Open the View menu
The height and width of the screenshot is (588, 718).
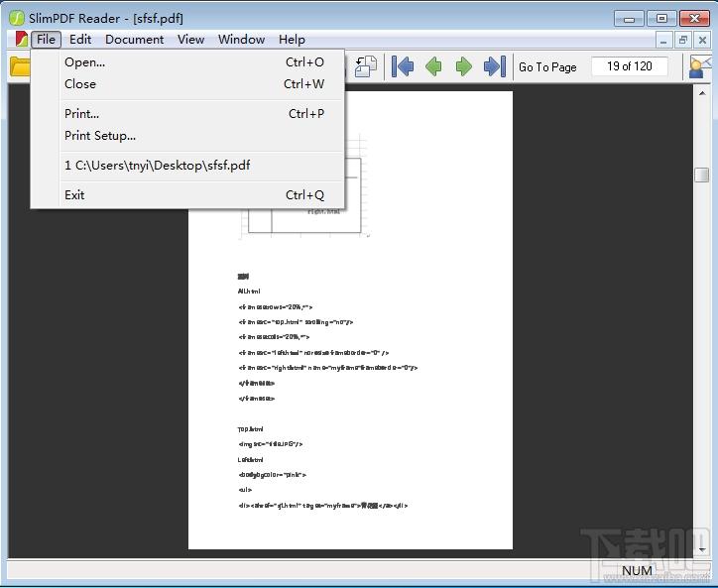191,40
